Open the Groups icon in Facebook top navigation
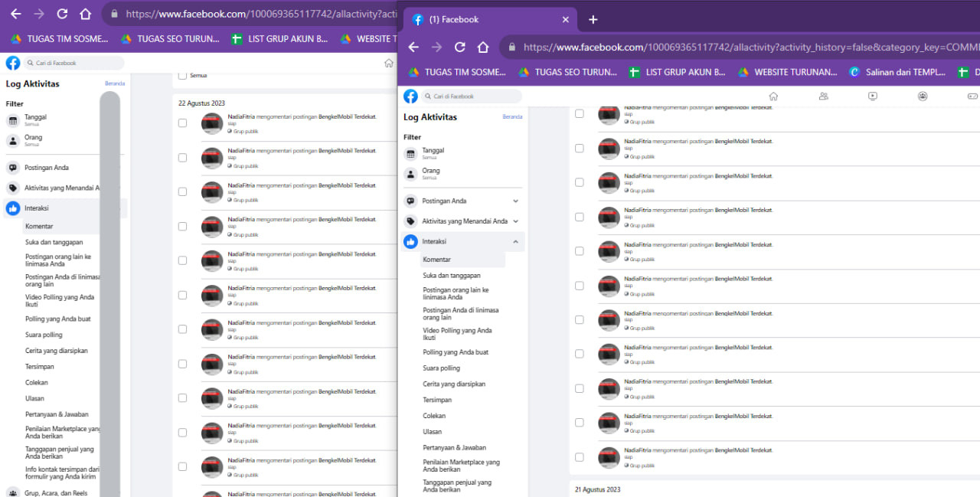Image resolution: width=980 pixels, height=497 pixels. pos(923,96)
